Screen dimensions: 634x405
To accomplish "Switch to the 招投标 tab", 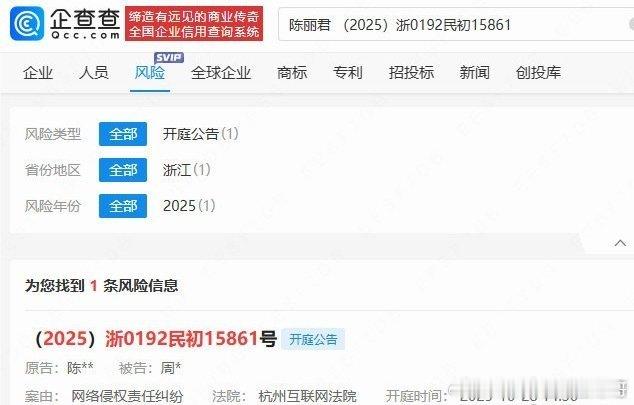I will click(411, 73).
